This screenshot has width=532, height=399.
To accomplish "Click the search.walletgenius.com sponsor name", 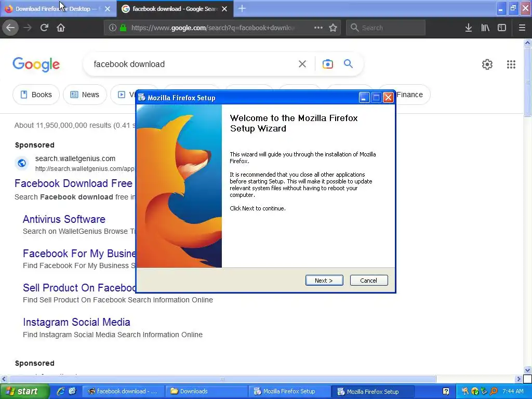I will pos(75,158).
